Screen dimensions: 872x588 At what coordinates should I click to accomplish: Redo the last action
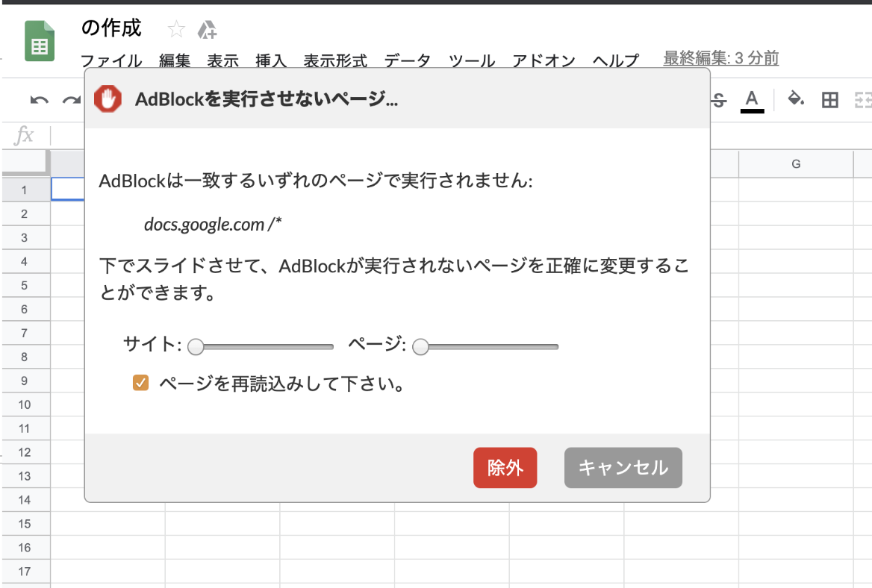(71, 100)
